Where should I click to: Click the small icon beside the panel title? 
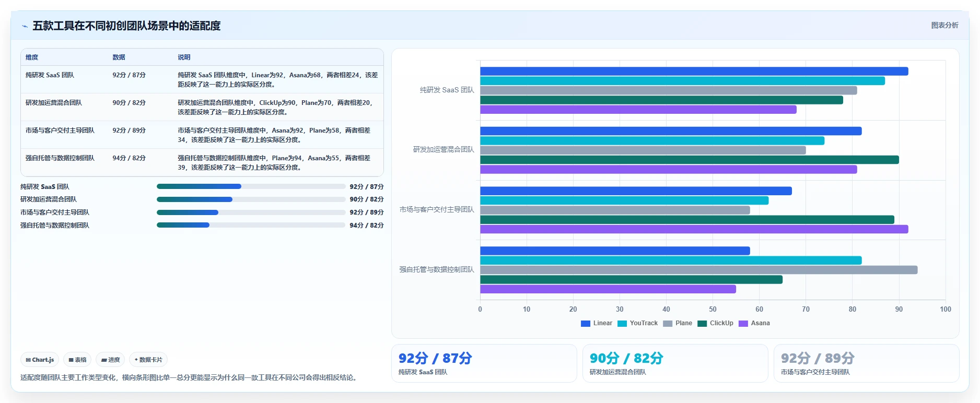(x=25, y=26)
